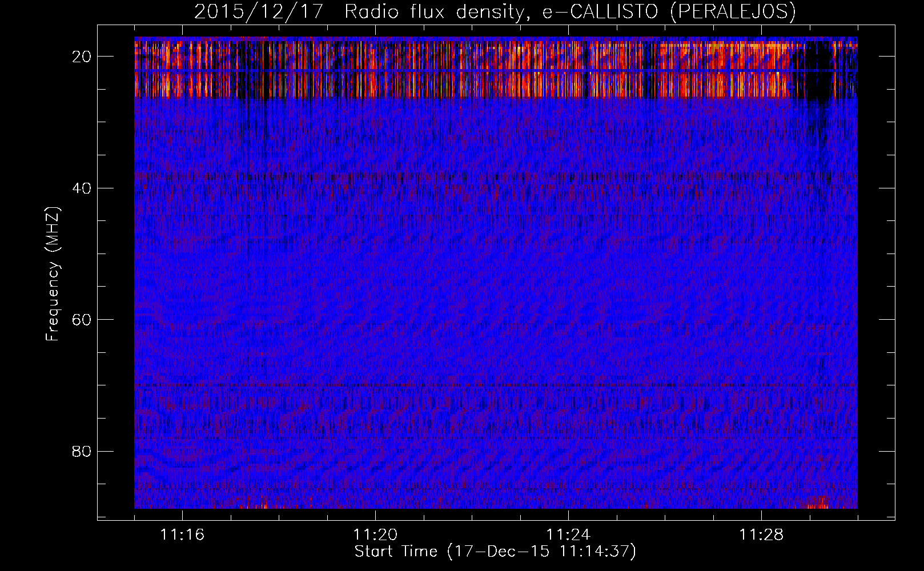Image resolution: width=924 pixels, height=571 pixels.
Task: Click the 11:20 time axis label
Action: (375, 534)
